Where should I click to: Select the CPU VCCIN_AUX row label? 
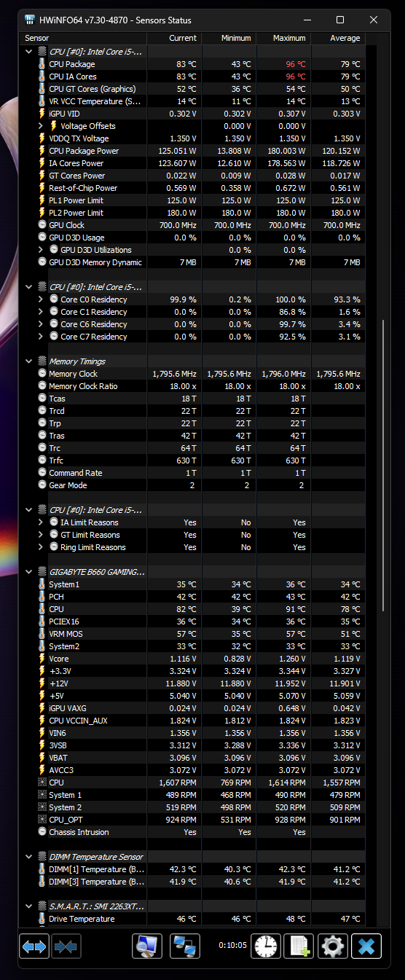(78, 721)
